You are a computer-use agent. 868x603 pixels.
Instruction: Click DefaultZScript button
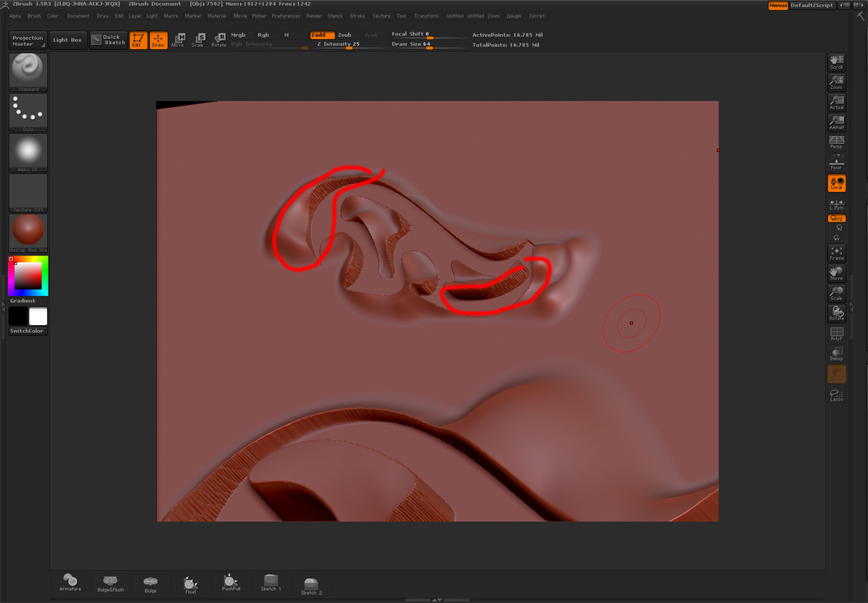(x=812, y=5)
